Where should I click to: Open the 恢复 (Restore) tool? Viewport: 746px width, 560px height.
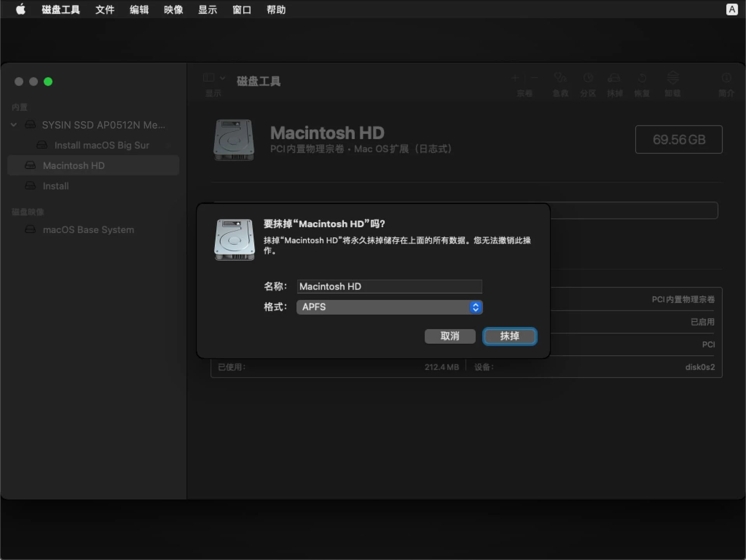(x=641, y=83)
